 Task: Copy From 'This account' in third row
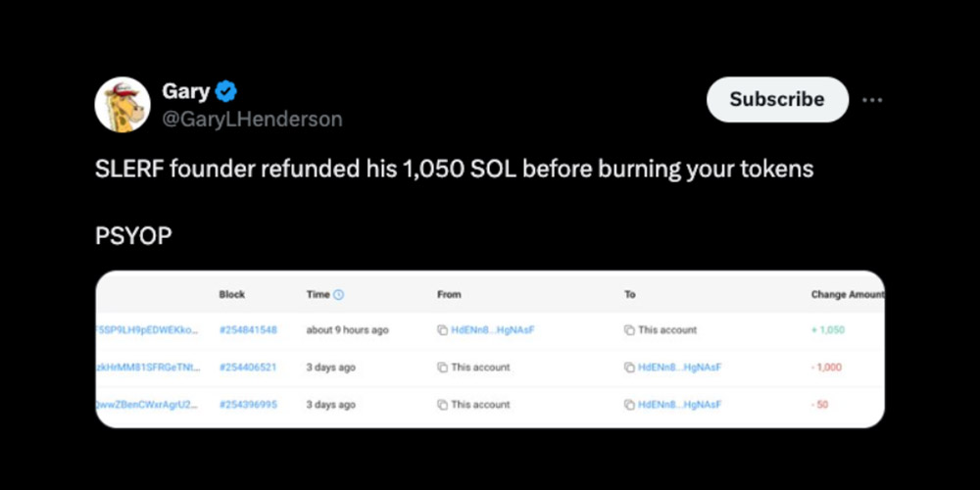[x=442, y=405]
